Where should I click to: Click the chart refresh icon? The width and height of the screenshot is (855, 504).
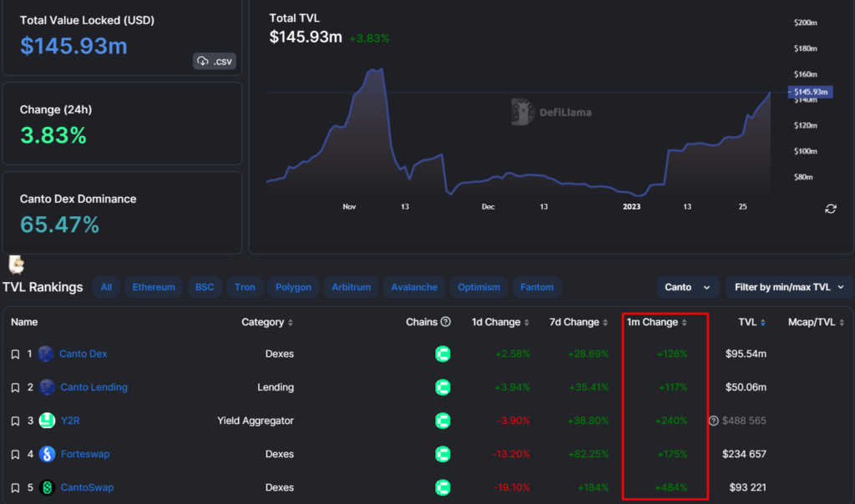[831, 209]
